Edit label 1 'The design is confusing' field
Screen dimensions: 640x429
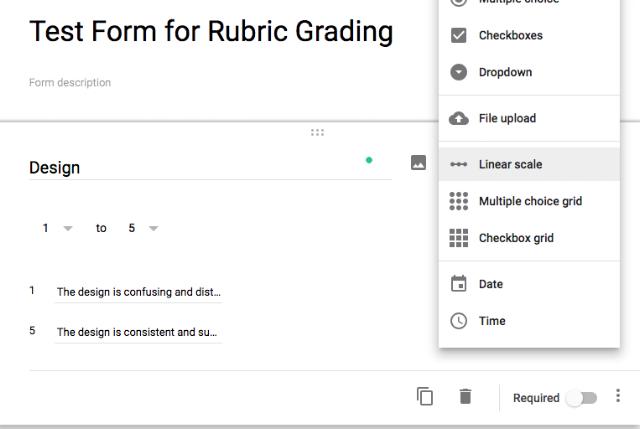[138, 292]
